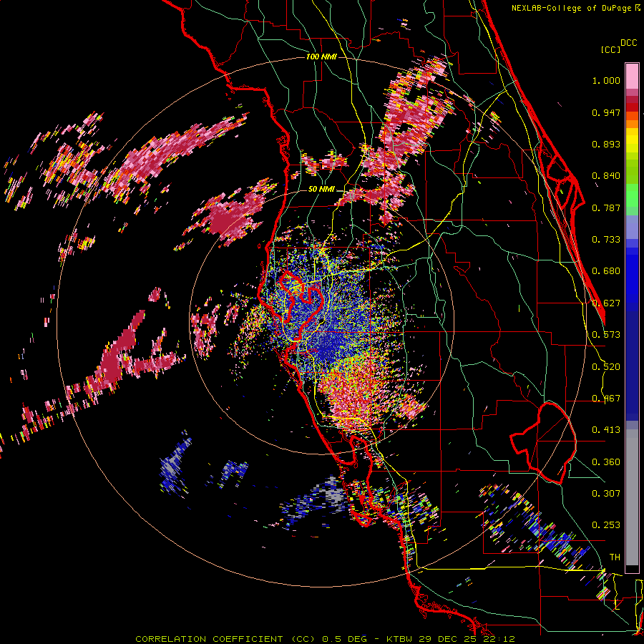644x644 pixels.
Task: Click the bright green segment of color bar
Action: [x=632, y=195]
